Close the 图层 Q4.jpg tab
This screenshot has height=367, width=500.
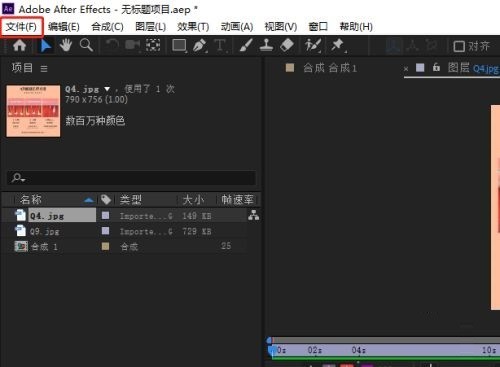pyautogui.click(x=406, y=69)
